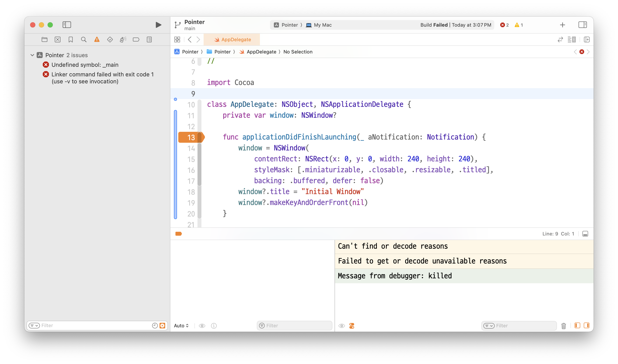Select the Find navigator magnifier icon
Image resolution: width=618 pixels, height=364 pixels.
click(84, 39)
